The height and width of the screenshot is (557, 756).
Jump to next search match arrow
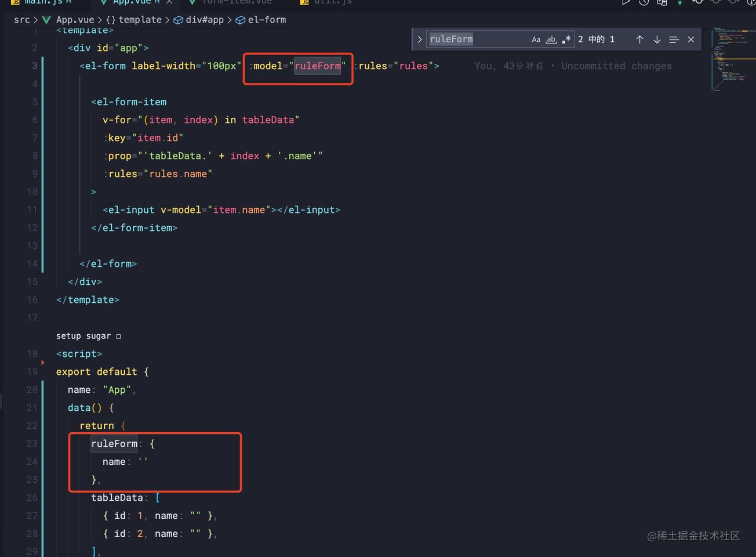point(657,39)
